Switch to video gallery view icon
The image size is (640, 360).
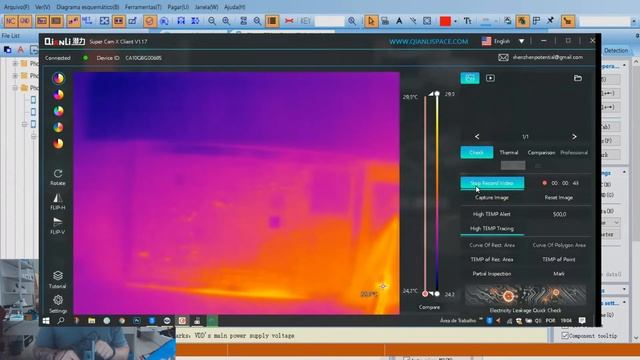[490, 78]
